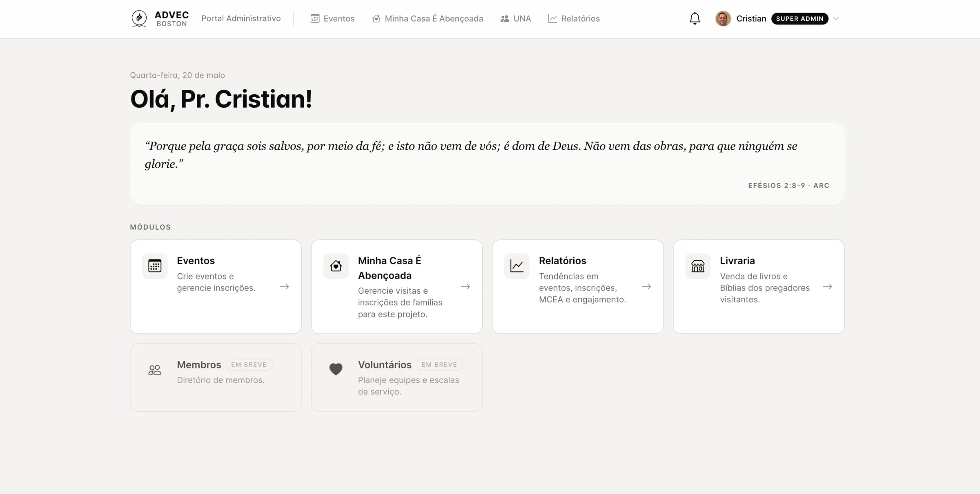
Task: Click the Portal Administrativo label
Action: coord(241,18)
